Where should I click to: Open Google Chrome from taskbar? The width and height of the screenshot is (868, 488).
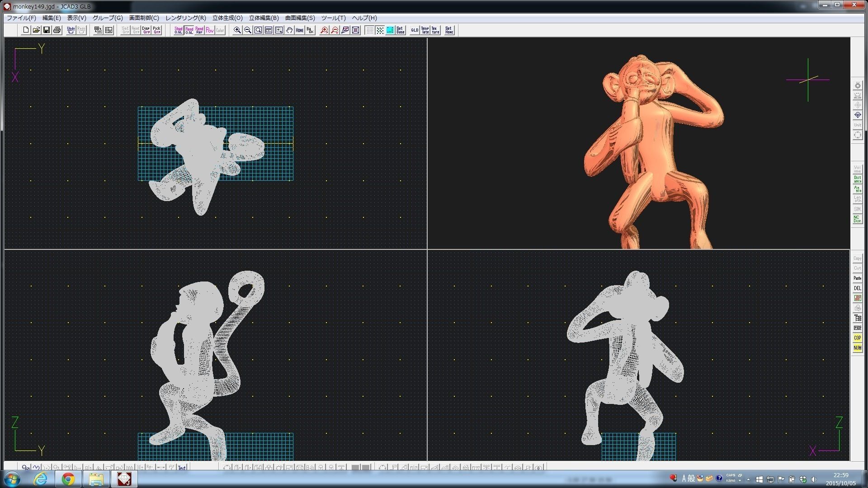point(68,479)
